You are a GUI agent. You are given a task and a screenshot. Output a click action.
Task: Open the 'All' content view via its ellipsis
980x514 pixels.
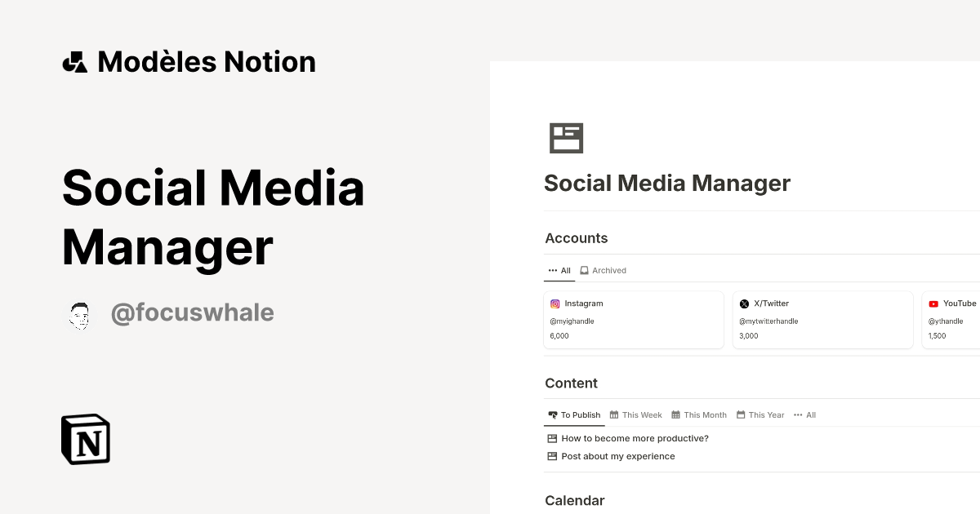pyautogui.click(x=804, y=414)
